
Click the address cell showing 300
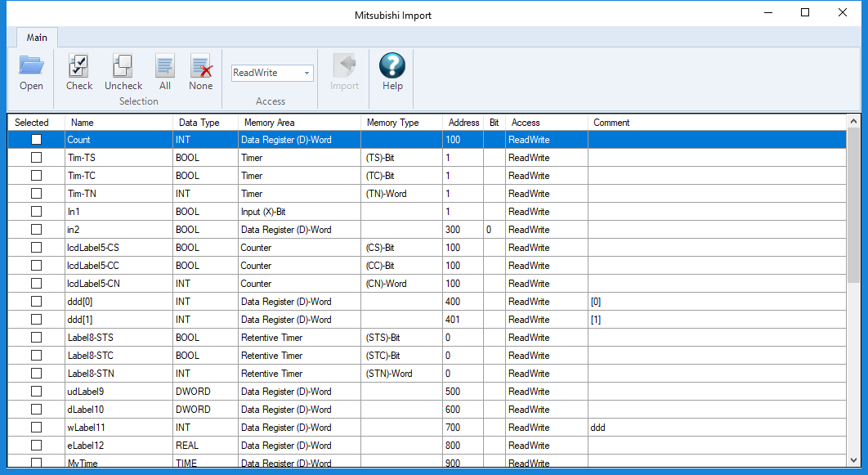click(463, 229)
